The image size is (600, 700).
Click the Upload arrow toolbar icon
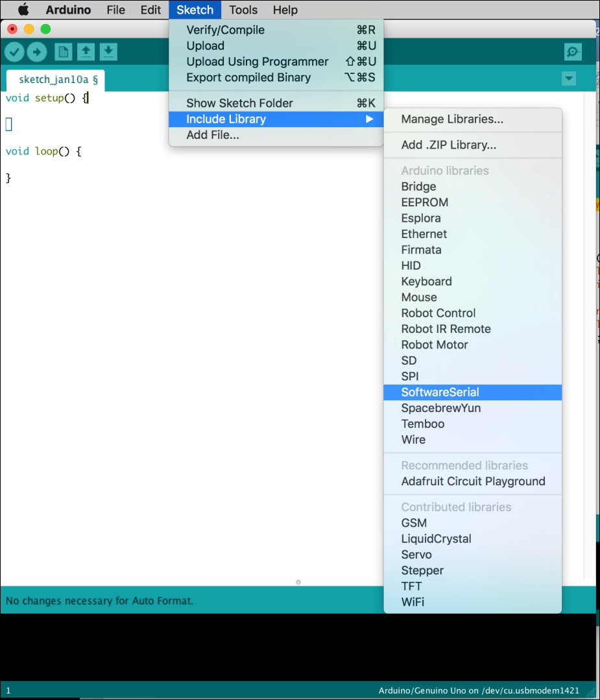[36, 53]
